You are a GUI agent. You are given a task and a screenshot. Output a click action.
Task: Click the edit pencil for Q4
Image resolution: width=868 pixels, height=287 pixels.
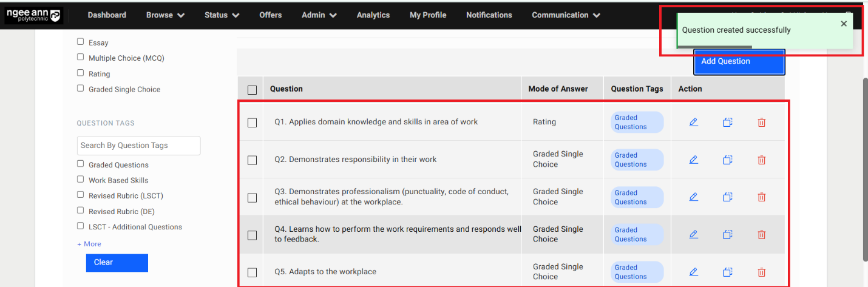point(693,234)
